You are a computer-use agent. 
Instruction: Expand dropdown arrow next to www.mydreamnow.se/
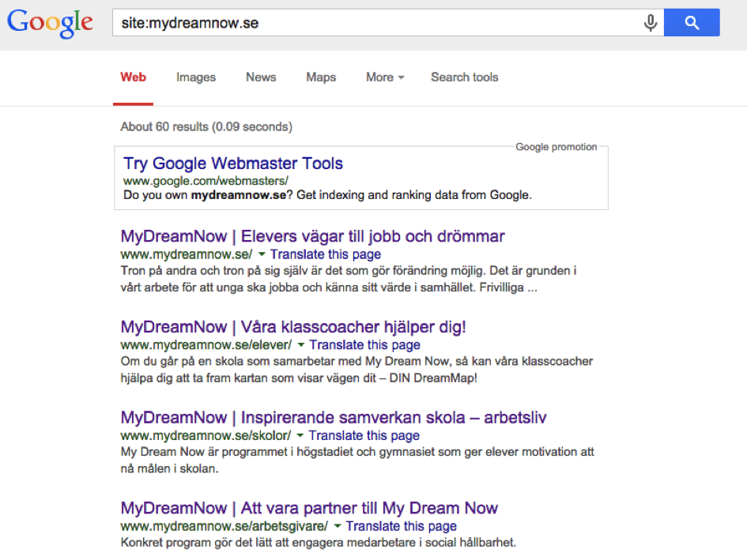(262, 254)
